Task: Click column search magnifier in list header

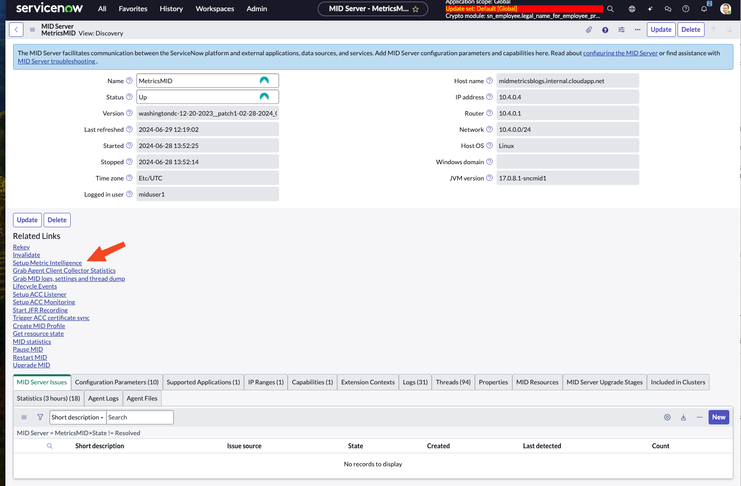Action: click(50, 446)
